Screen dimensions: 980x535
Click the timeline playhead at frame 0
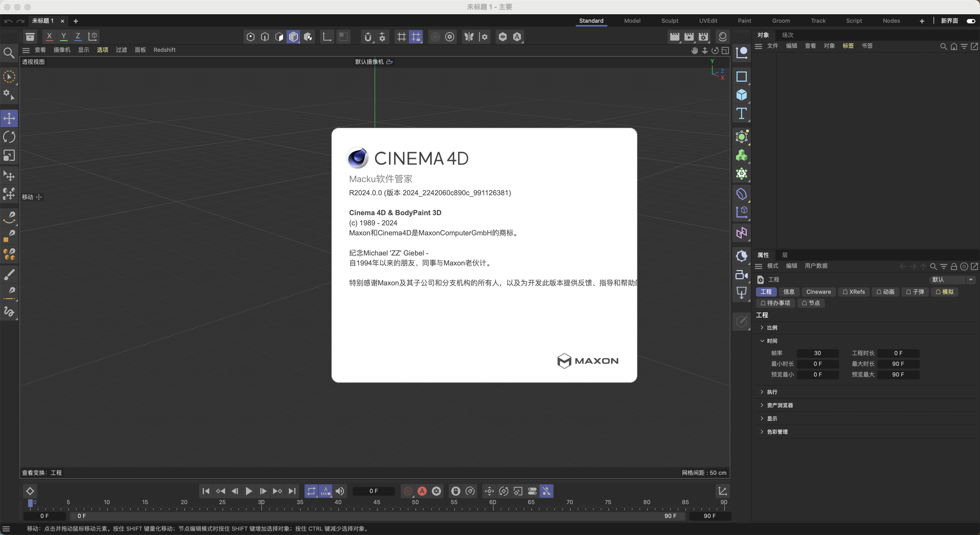pyautogui.click(x=30, y=503)
